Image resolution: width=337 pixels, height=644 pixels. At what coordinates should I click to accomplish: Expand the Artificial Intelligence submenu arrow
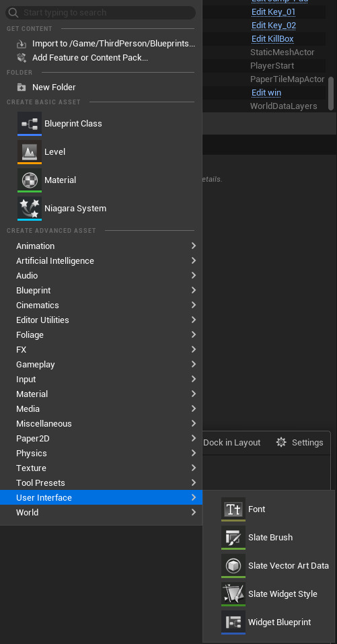[193, 260]
